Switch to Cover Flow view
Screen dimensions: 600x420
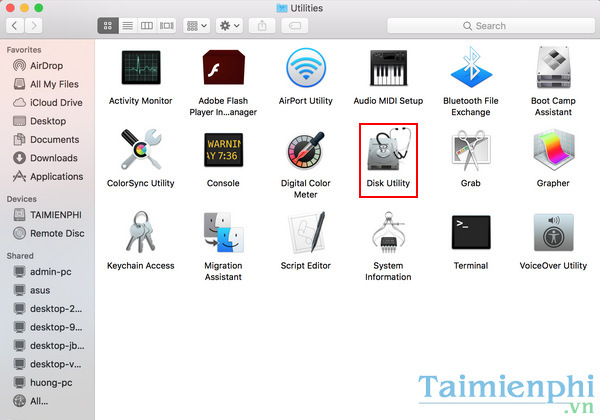[x=166, y=26]
